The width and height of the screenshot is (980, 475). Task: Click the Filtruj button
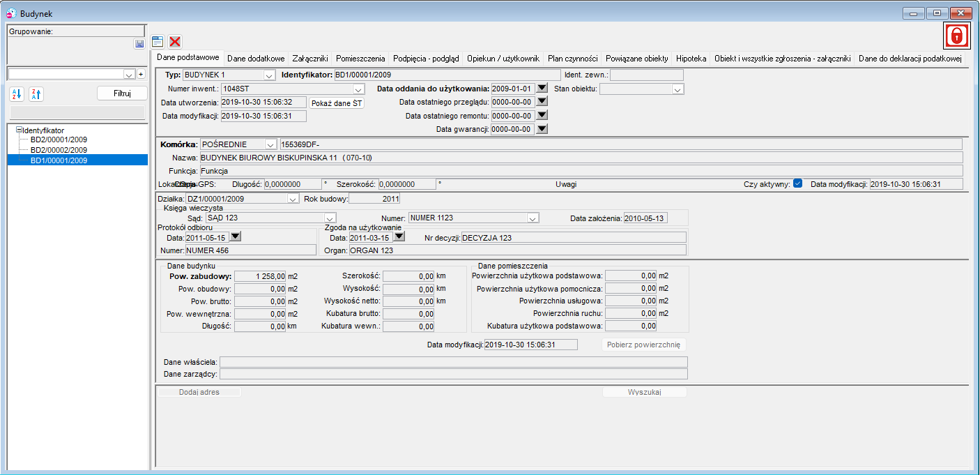(122, 93)
